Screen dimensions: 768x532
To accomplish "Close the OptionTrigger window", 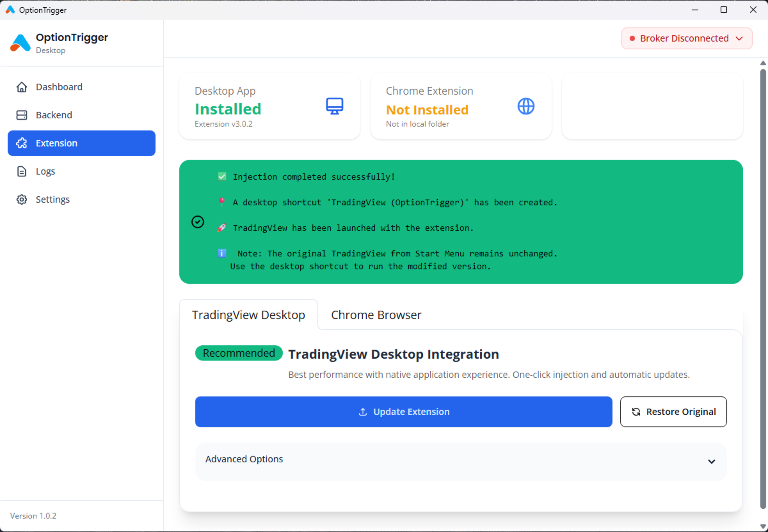I will tap(753, 10).
